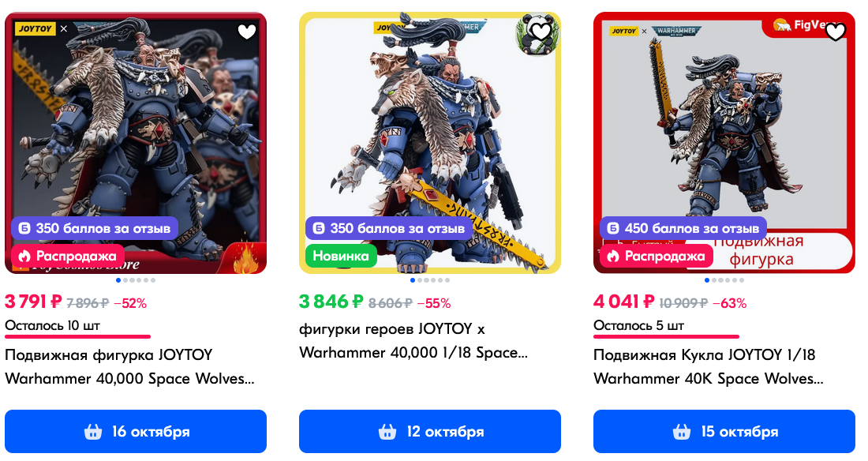The width and height of the screenshot is (868, 461).
Task: Add middle product to cart, delivery 12 октября
Action: click(x=430, y=432)
